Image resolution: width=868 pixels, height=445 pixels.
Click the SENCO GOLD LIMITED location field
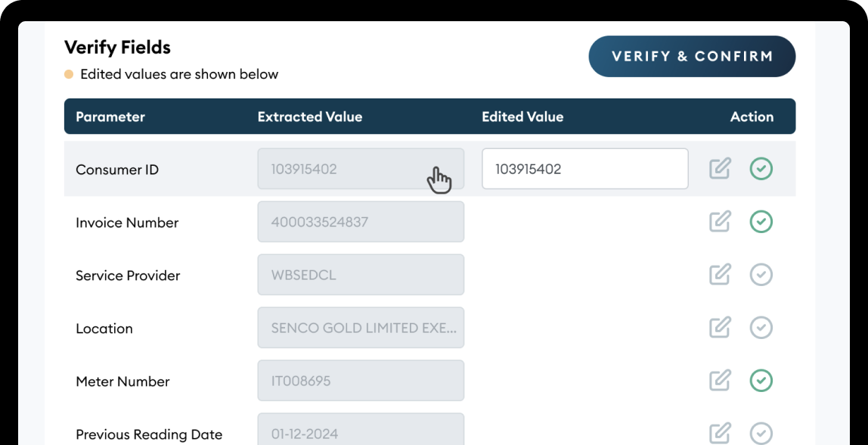pyautogui.click(x=361, y=328)
